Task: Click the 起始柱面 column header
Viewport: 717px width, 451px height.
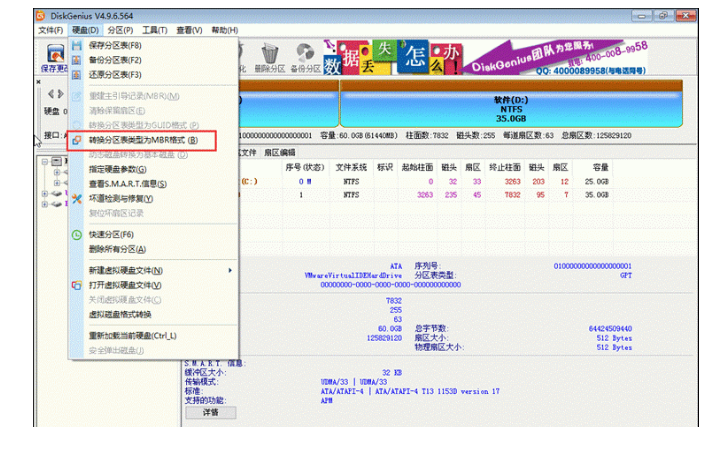Action: 417,167
